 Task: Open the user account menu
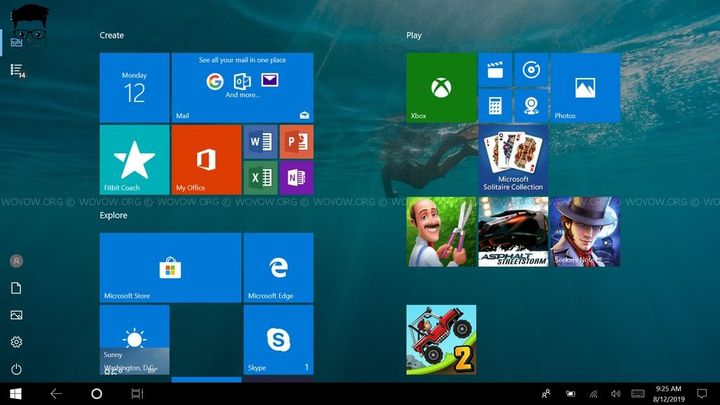16,261
